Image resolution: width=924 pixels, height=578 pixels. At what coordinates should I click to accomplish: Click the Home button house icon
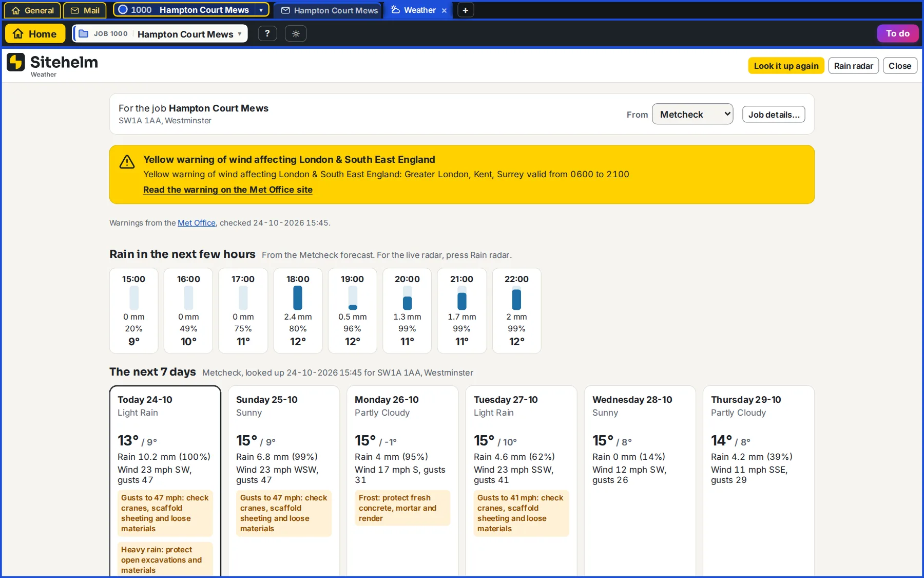[x=18, y=34]
